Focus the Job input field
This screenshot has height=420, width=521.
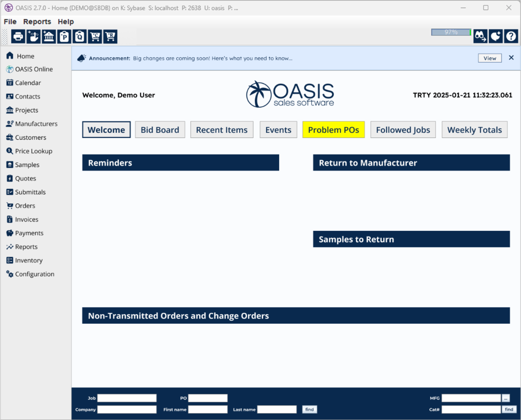click(x=127, y=398)
